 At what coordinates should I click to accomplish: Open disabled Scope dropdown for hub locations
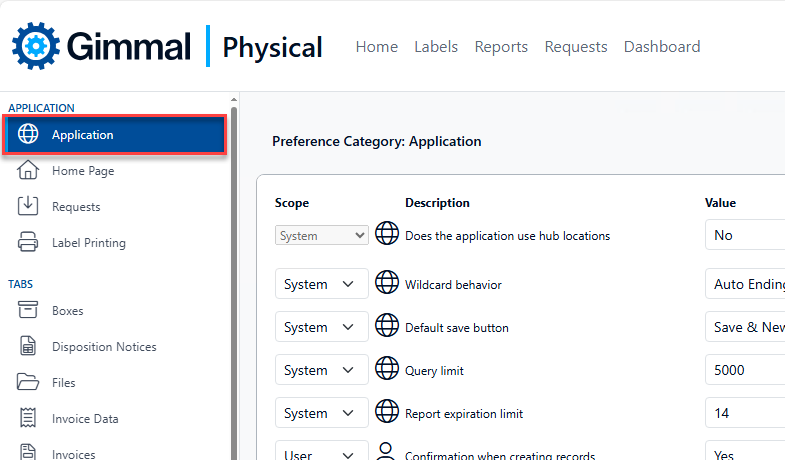[x=321, y=235]
